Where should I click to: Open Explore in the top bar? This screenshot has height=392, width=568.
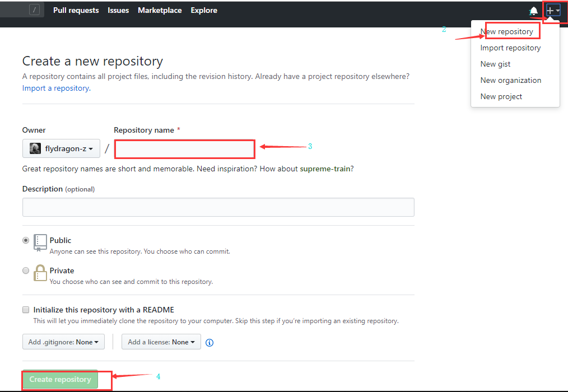(x=204, y=11)
